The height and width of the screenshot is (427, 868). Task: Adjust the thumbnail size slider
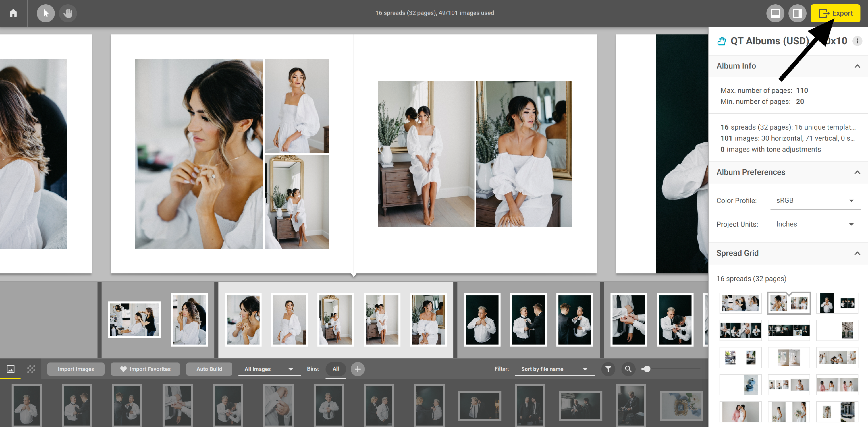click(x=646, y=369)
